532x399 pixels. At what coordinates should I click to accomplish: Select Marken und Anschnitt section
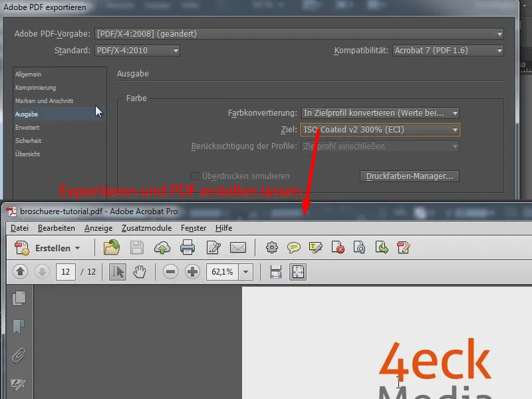click(x=60, y=101)
